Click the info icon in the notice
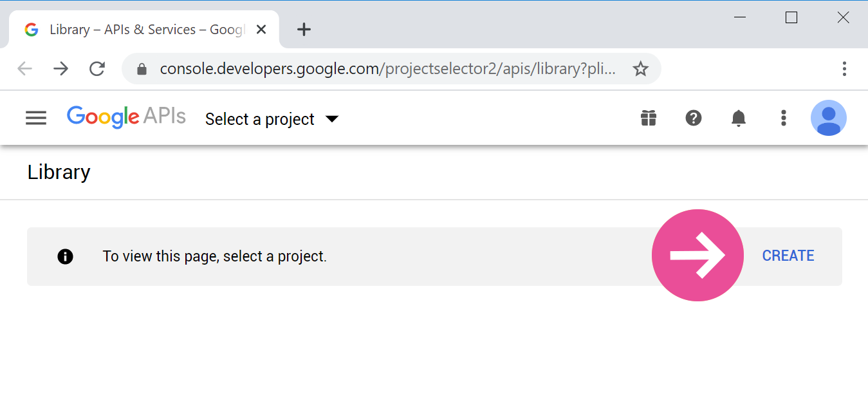The width and height of the screenshot is (868, 405). coord(65,257)
